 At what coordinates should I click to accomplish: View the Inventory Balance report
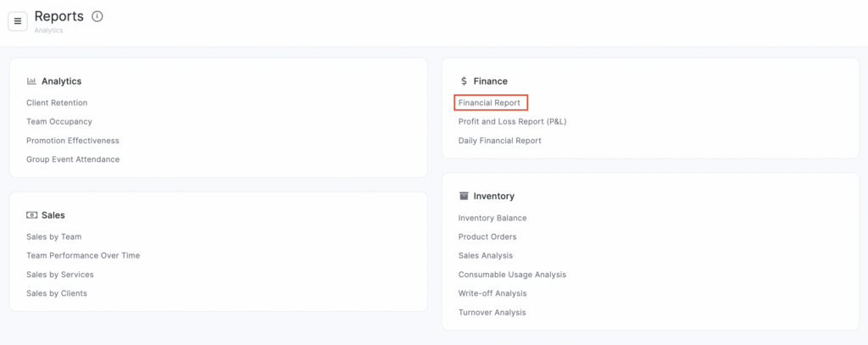tap(492, 218)
